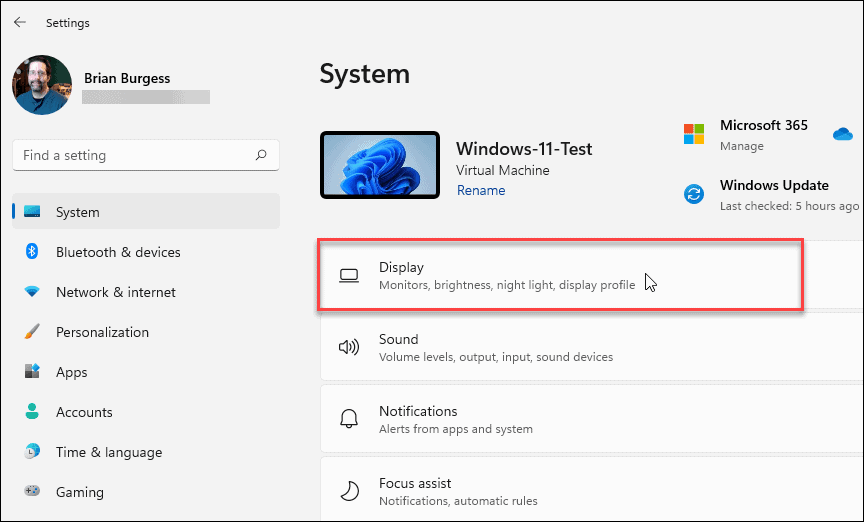Click the back arrow in Settings
This screenshot has height=522, width=864.
click(x=20, y=22)
